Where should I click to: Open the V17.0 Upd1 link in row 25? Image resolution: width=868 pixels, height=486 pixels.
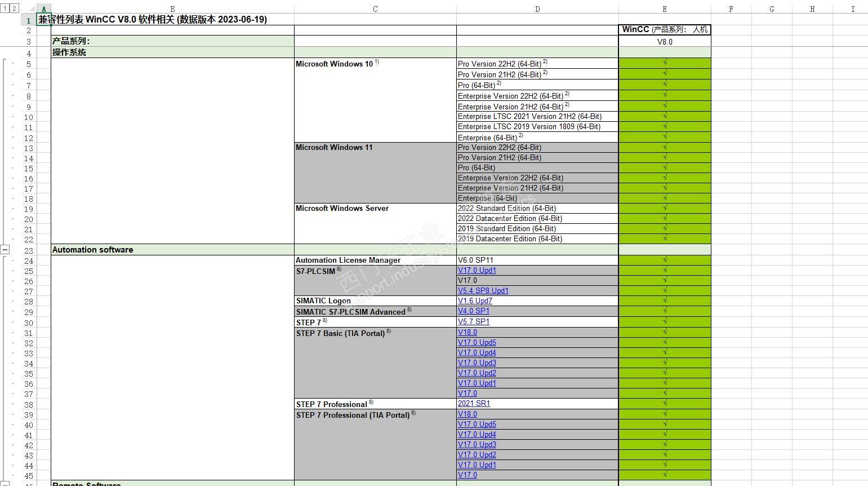tap(477, 271)
